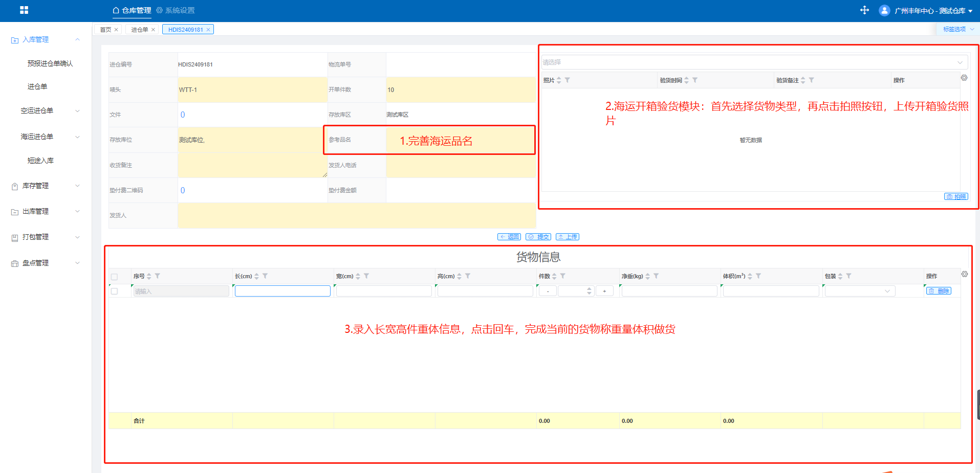Click the 提交 submit button
Viewport: 980px width, 473px height.
pyautogui.click(x=538, y=237)
